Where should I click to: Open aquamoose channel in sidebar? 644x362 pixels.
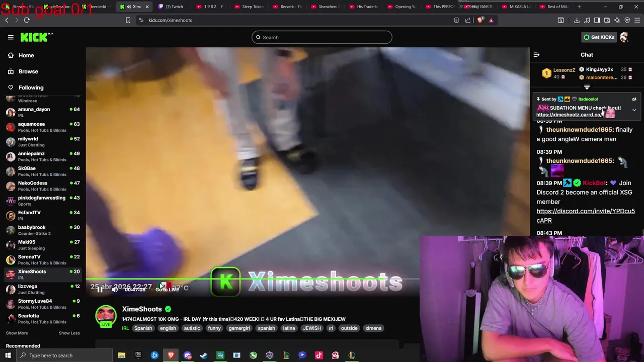(43, 127)
